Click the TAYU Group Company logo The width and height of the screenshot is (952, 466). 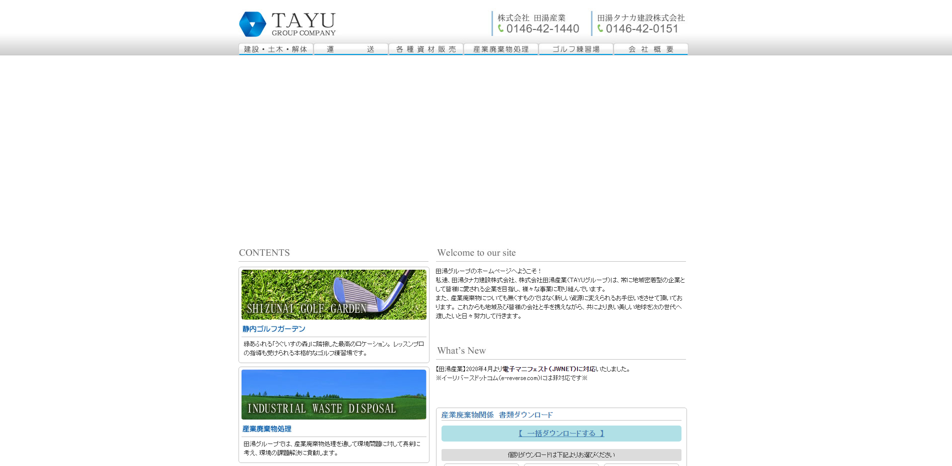(x=287, y=24)
